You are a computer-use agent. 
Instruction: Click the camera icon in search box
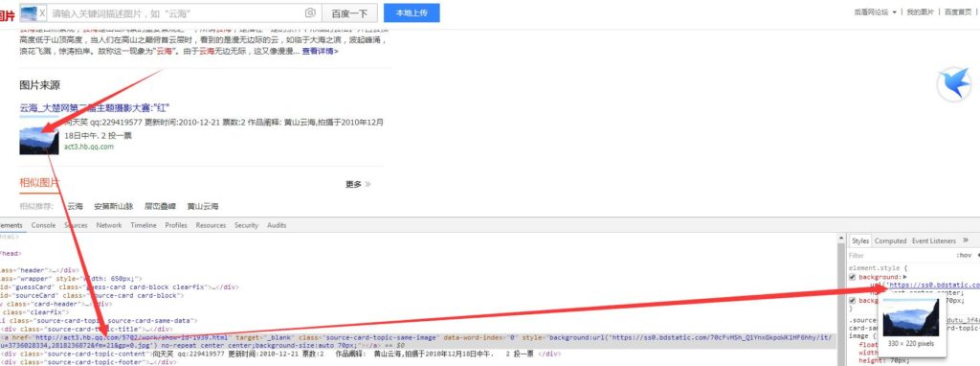point(310,13)
